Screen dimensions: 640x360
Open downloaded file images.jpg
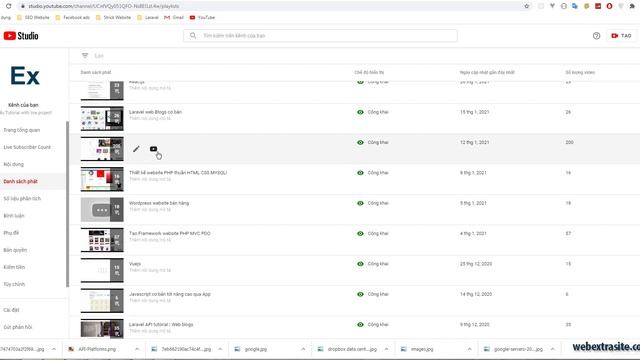coord(422,349)
